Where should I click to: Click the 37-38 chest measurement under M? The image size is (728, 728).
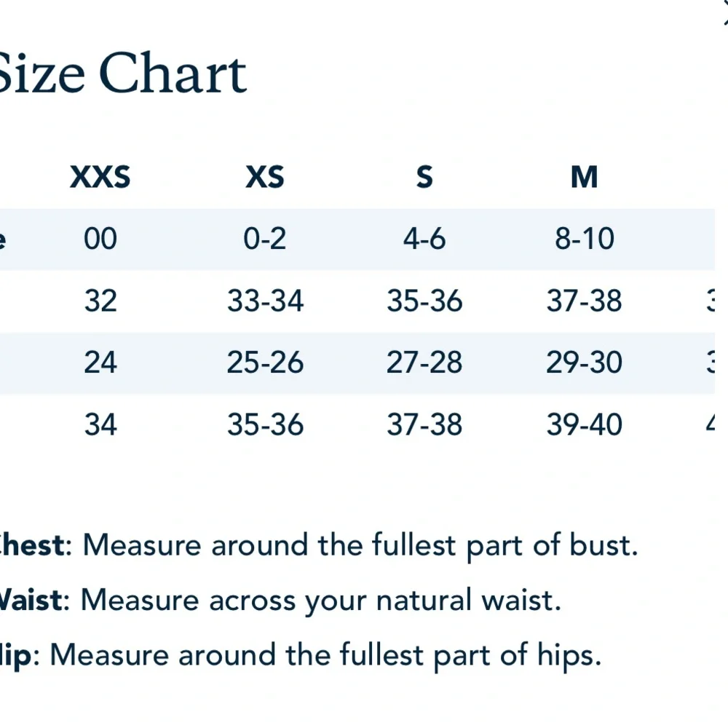point(584,301)
